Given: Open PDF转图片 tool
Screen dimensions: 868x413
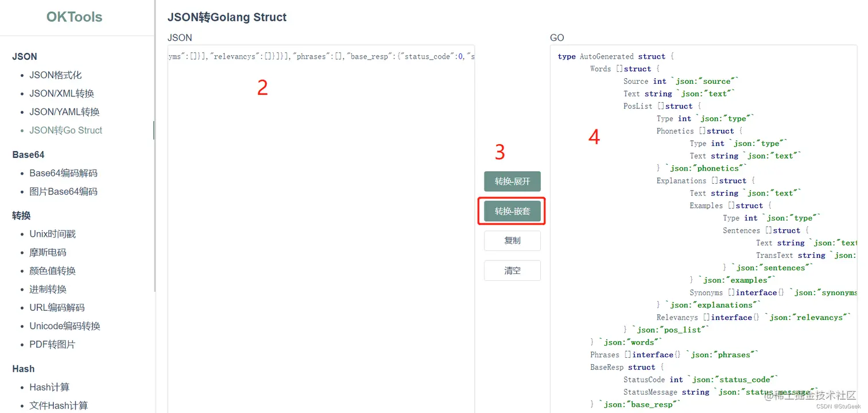Looking at the screenshot, I should click(x=53, y=345).
